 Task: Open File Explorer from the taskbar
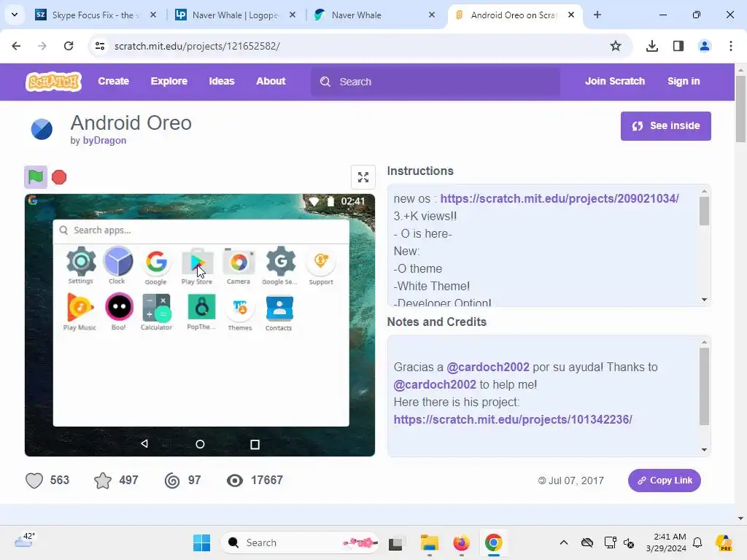(429, 542)
